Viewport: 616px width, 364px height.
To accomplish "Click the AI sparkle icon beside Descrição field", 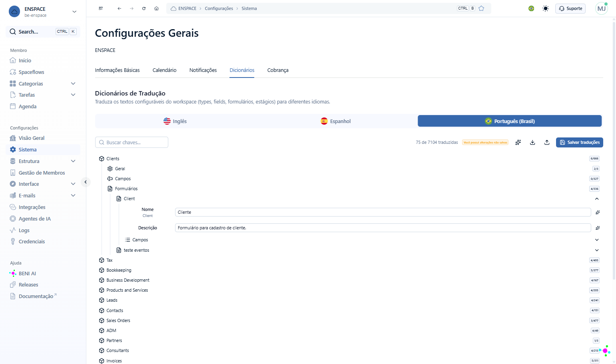I will click(598, 228).
